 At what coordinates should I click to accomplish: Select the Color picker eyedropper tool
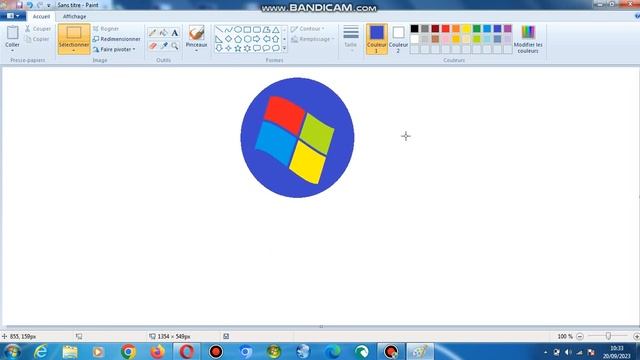coord(164,46)
